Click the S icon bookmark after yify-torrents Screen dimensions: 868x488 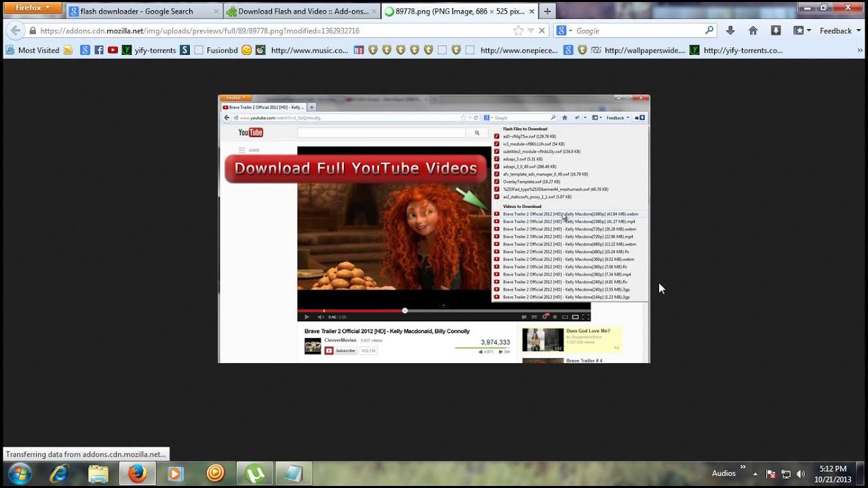184,50
